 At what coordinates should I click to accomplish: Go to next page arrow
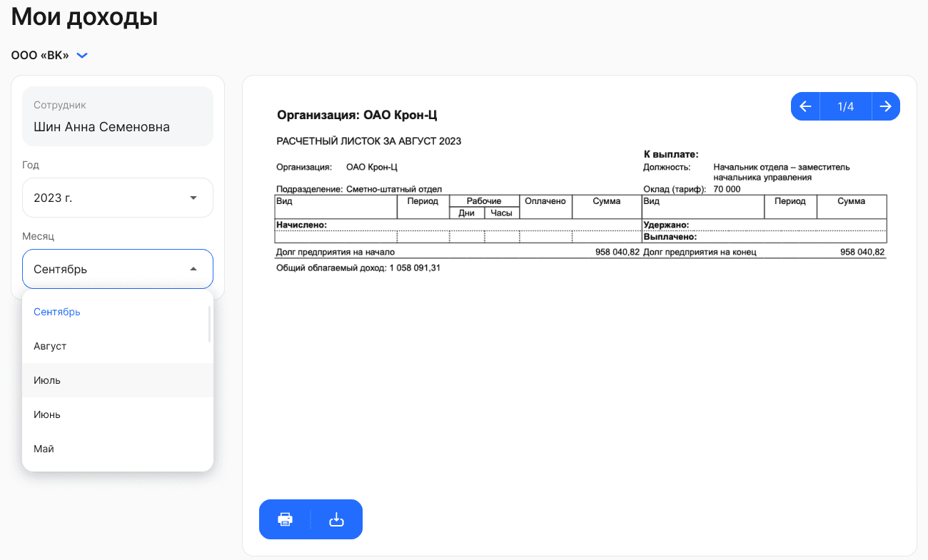pos(886,106)
